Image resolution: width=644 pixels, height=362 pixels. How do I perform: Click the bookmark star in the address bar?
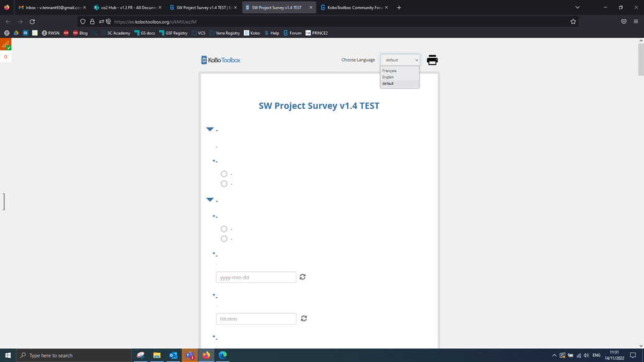click(572, 21)
